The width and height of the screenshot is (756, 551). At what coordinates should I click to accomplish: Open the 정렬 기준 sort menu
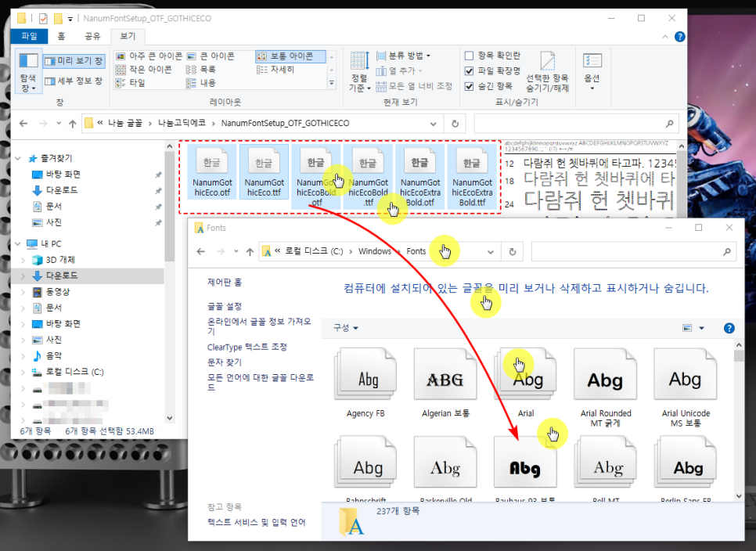359,71
